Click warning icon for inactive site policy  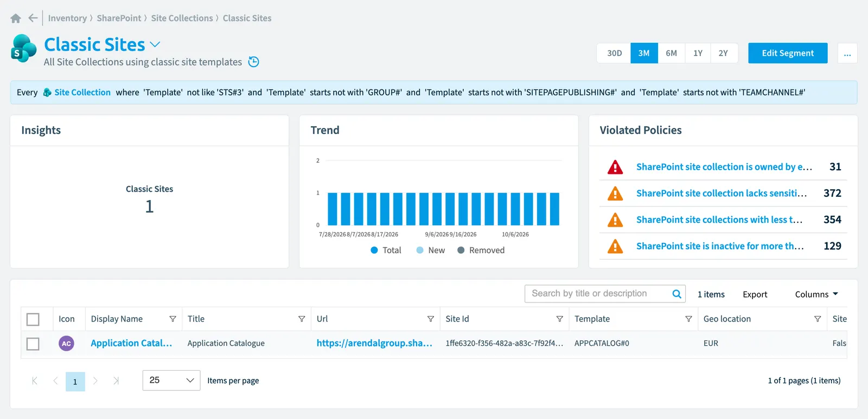click(x=615, y=247)
